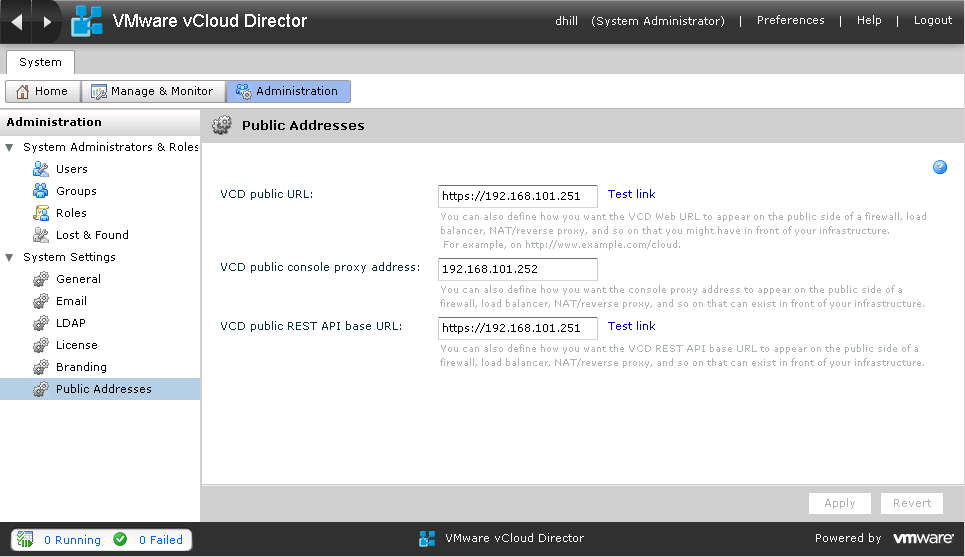Open the Help header link
The image size is (965, 557).
(x=869, y=20)
